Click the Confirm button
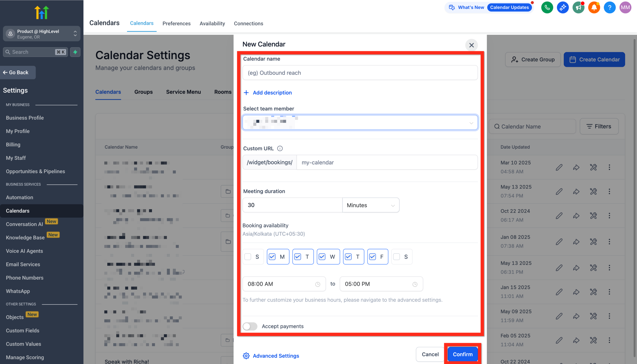Image resolution: width=637 pixels, height=364 pixels. [x=462, y=354]
